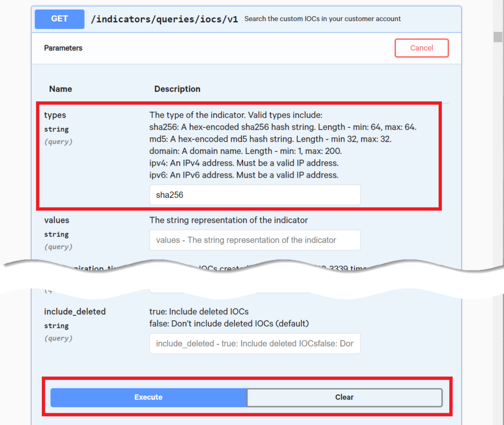Click the vertical scrollbar thumb
Image resolution: width=504 pixels, height=425 pixels.
(x=498, y=36)
